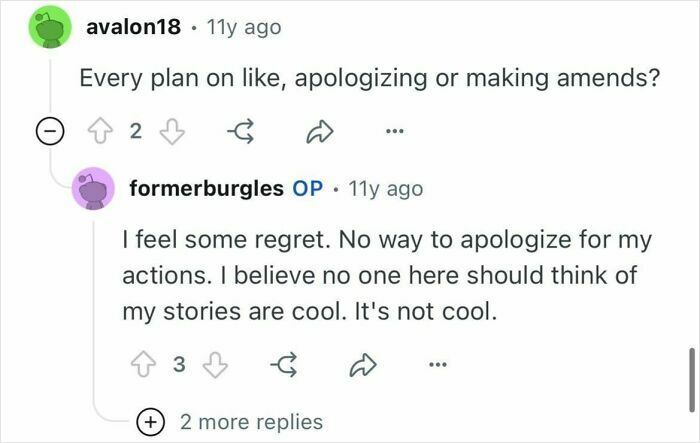
Task: Click the '11y ago' timestamp on avalon18's comment
Action: point(244,27)
